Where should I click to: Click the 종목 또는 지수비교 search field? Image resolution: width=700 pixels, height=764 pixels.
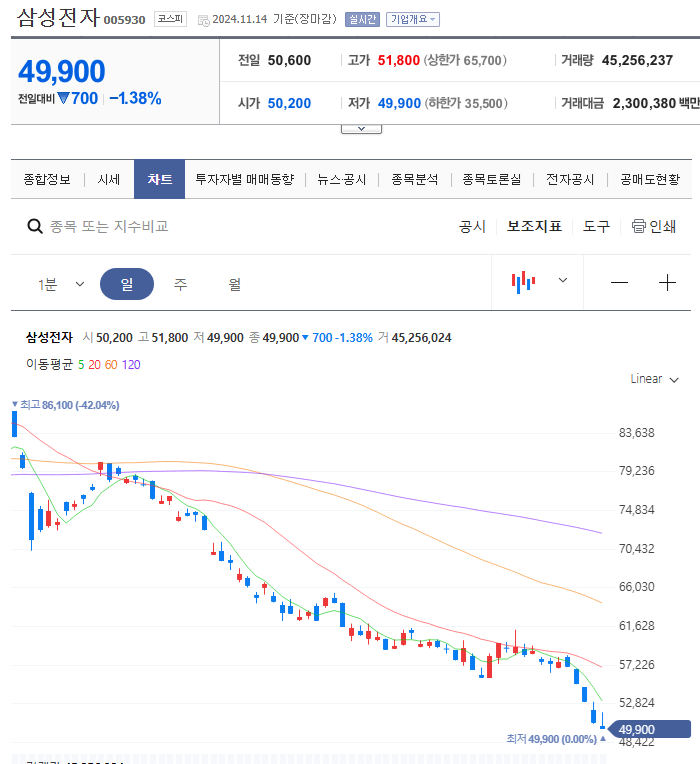tap(110, 226)
